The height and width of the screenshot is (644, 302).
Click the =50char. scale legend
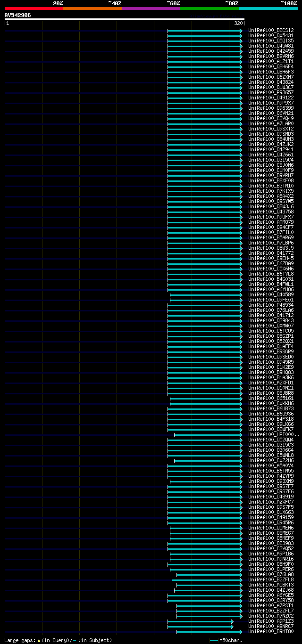click(226, 640)
